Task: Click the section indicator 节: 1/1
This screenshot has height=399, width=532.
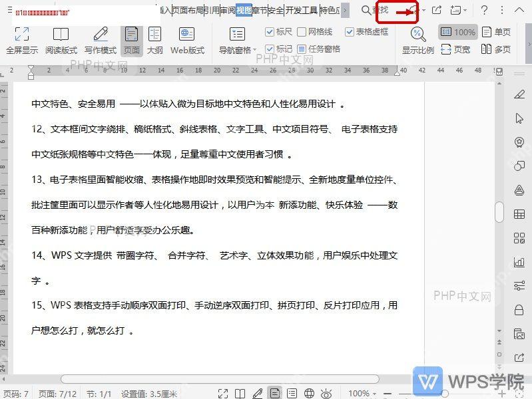Action: point(99,394)
